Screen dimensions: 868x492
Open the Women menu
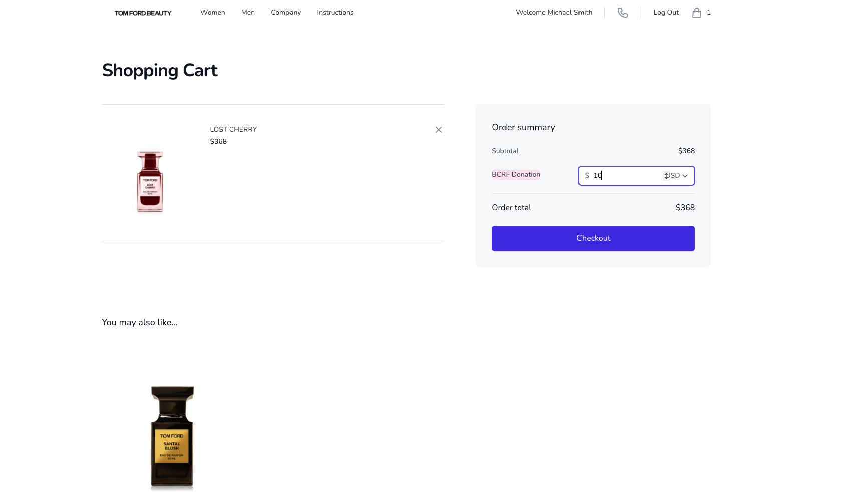pyautogui.click(x=212, y=12)
